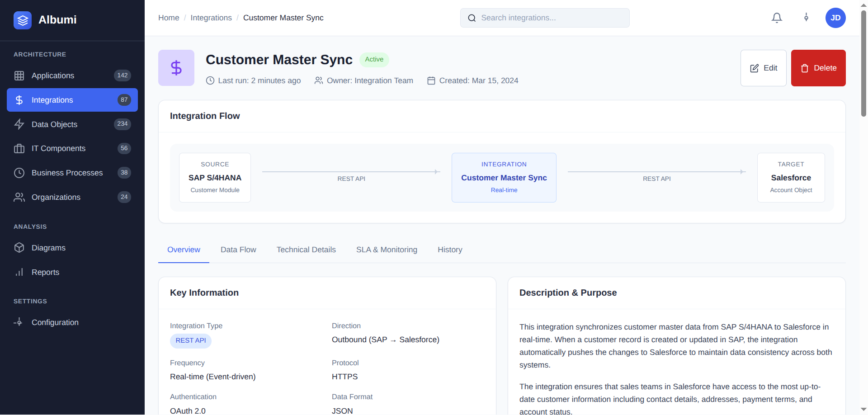Click the Business Processes clock icon

(19, 173)
